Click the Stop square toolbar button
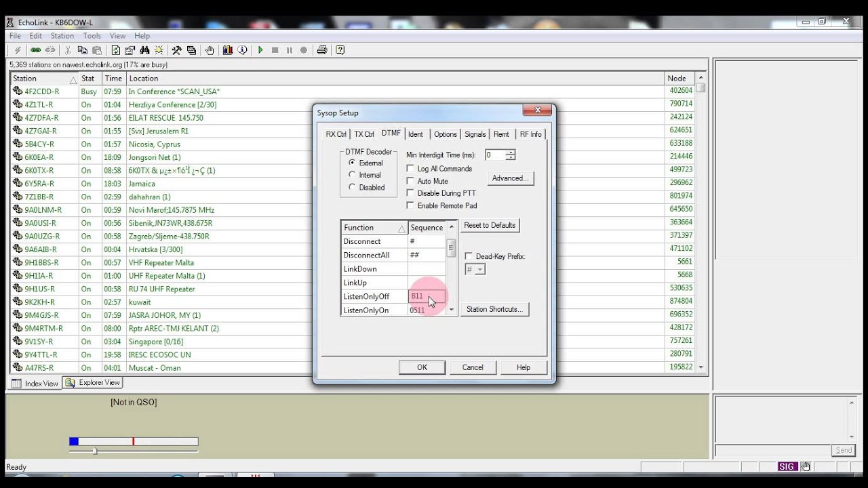This screenshot has height=488, width=868. click(275, 50)
